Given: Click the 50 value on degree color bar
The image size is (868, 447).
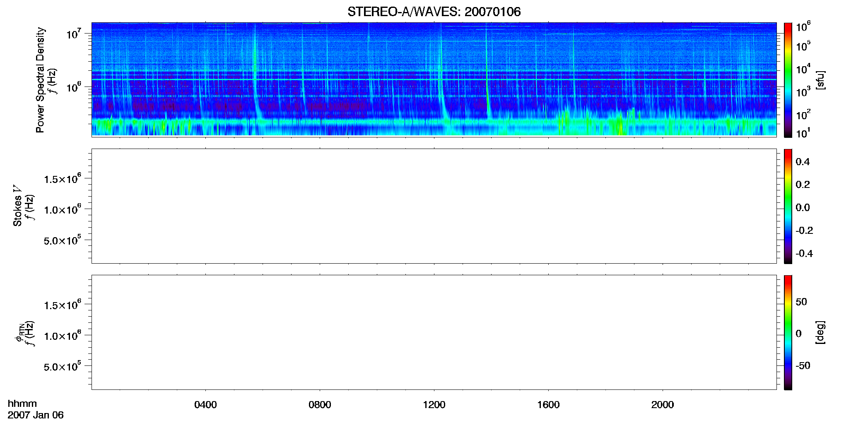Looking at the screenshot, I should [801, 302].
